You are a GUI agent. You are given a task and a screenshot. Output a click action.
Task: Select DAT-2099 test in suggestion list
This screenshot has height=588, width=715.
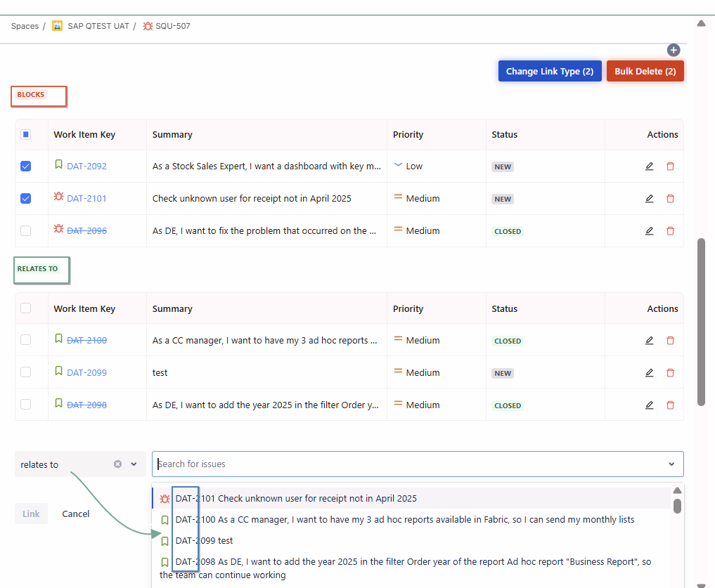204,541
